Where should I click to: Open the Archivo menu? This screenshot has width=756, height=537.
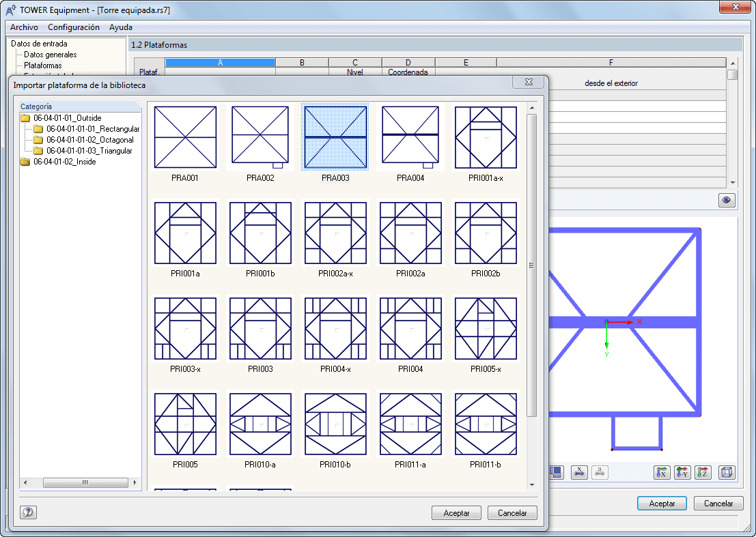(x=24, y=27)
